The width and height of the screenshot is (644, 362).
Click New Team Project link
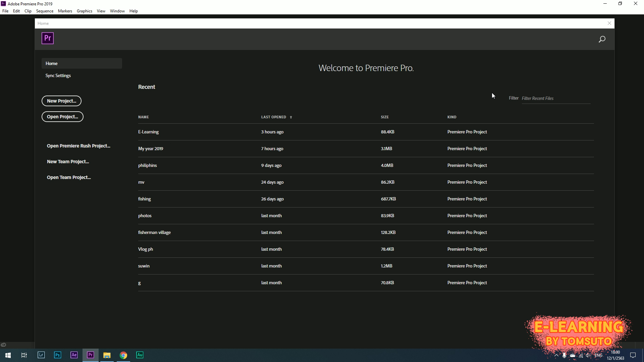(68, 162)
